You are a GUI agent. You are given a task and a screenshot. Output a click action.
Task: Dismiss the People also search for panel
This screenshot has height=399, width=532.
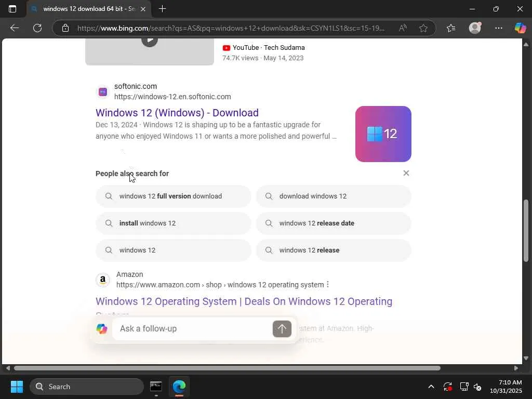(406, 173)
